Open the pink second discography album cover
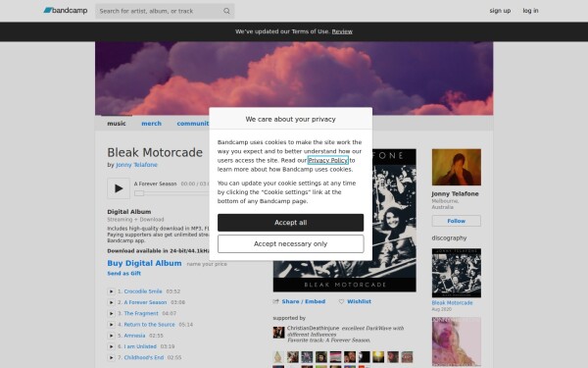 [457, 342]
